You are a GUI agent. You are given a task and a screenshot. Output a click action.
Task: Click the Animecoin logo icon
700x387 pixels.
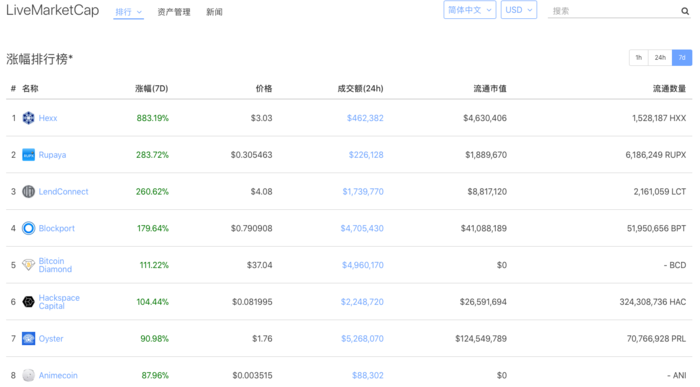click(x=29, y=375)
